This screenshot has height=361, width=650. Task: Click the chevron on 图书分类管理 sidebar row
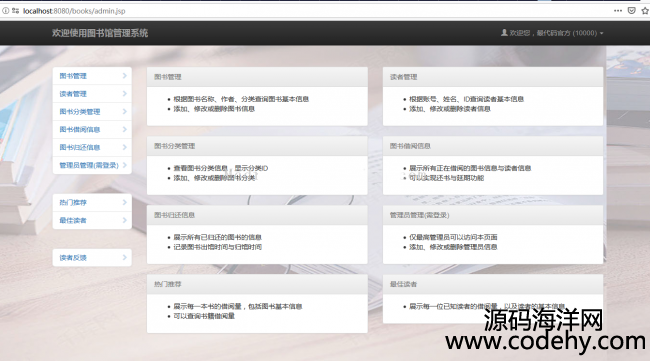pyautogui.click(x=124, y=111)
